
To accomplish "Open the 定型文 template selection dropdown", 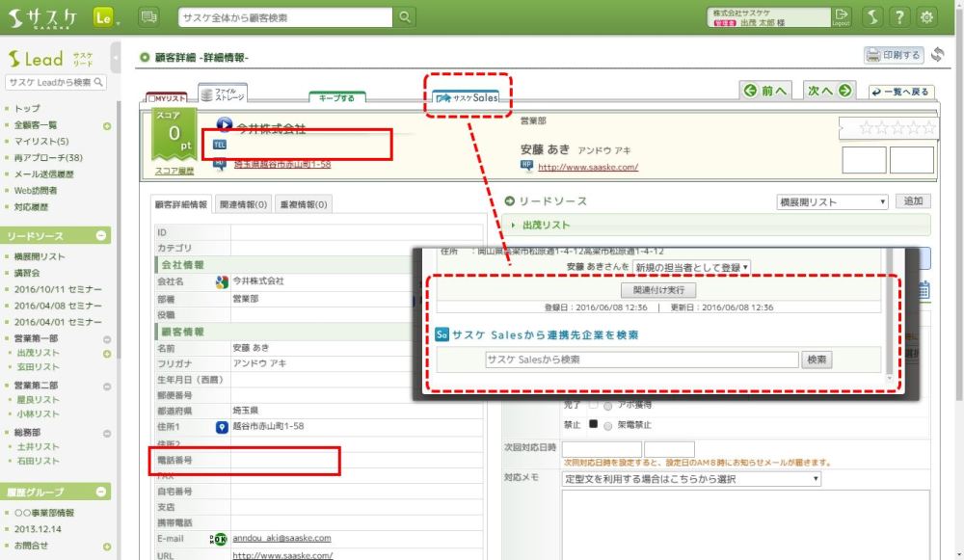I will point(690,479).
